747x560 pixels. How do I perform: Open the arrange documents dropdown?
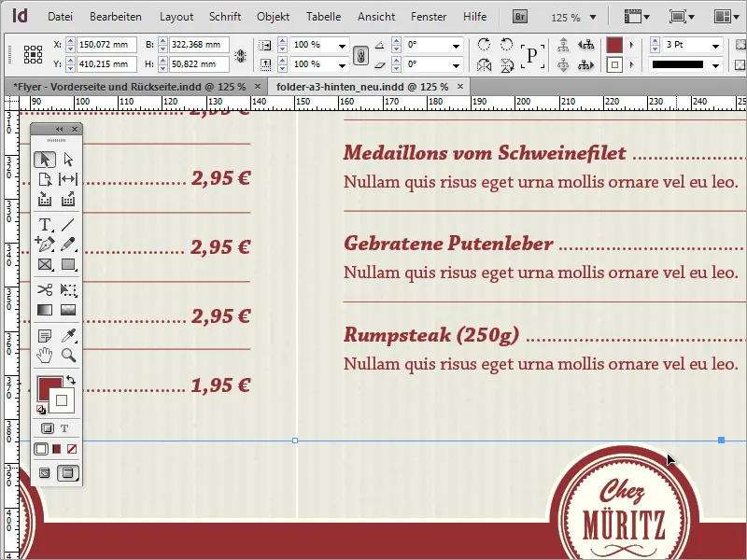click(726, 17)
